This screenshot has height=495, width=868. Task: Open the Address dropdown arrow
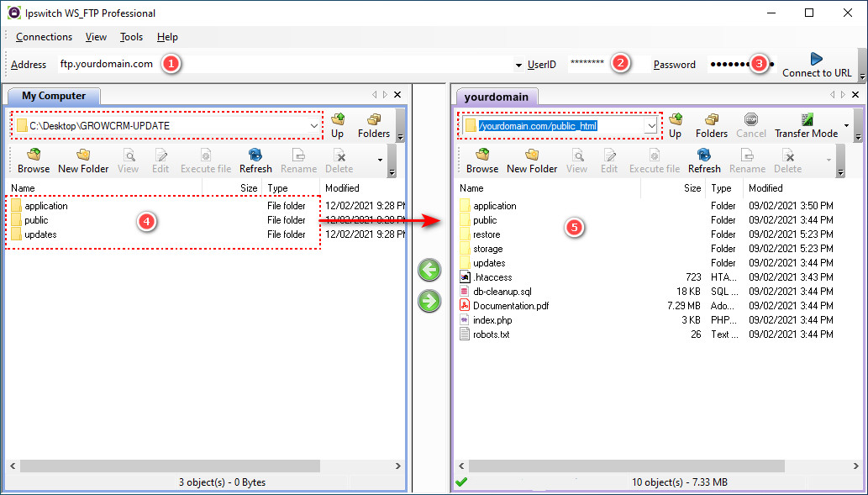tap(518, 66)
